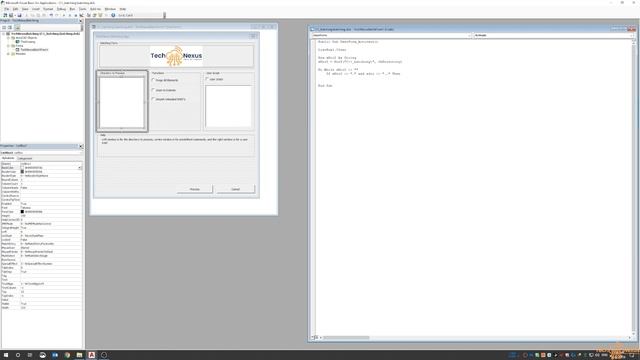Switch to the Categorized properties tab
Screen dimensions: 640x360
tap(25, 158)
